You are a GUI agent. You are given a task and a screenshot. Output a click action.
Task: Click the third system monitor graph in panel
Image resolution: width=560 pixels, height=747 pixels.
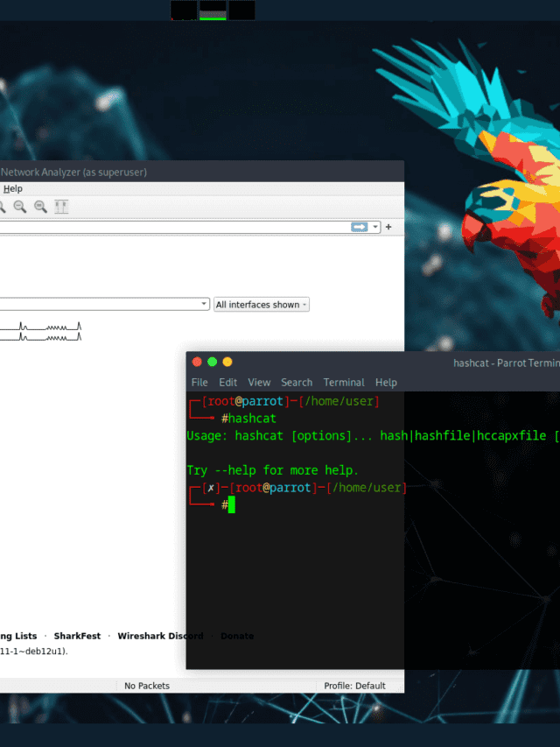tap(241, 10)
